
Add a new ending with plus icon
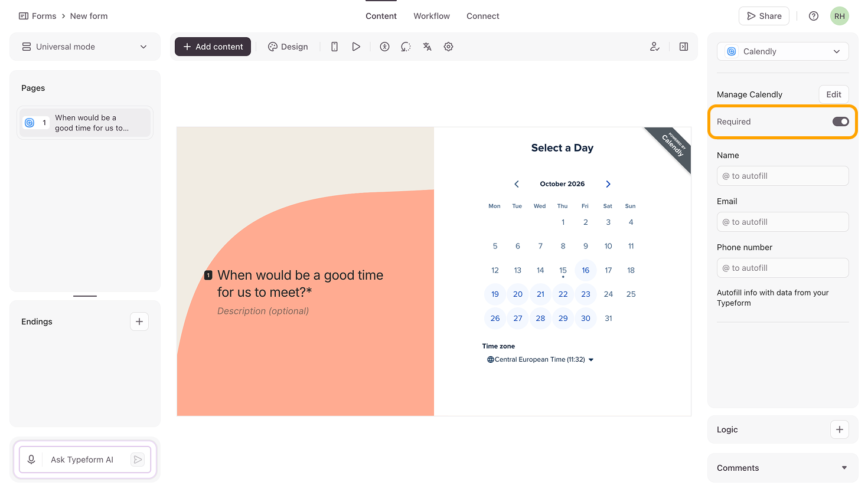[139, 322]
